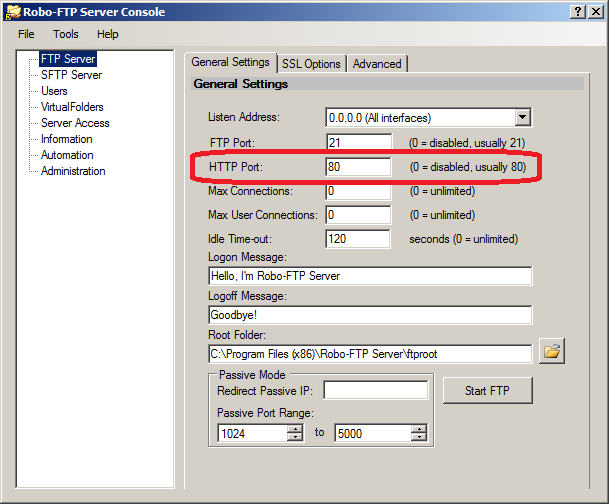The image size is (609, 504).
Task: Click the Max User Connections field
Action: point(358,215)
